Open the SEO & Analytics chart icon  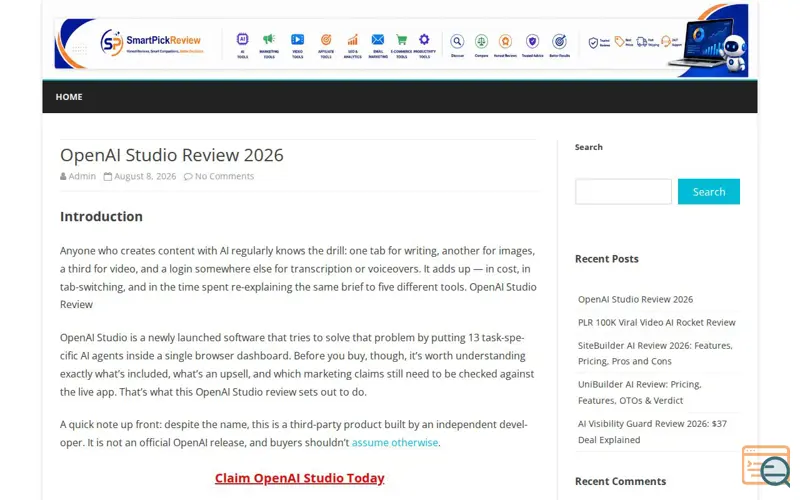(353, 39)
